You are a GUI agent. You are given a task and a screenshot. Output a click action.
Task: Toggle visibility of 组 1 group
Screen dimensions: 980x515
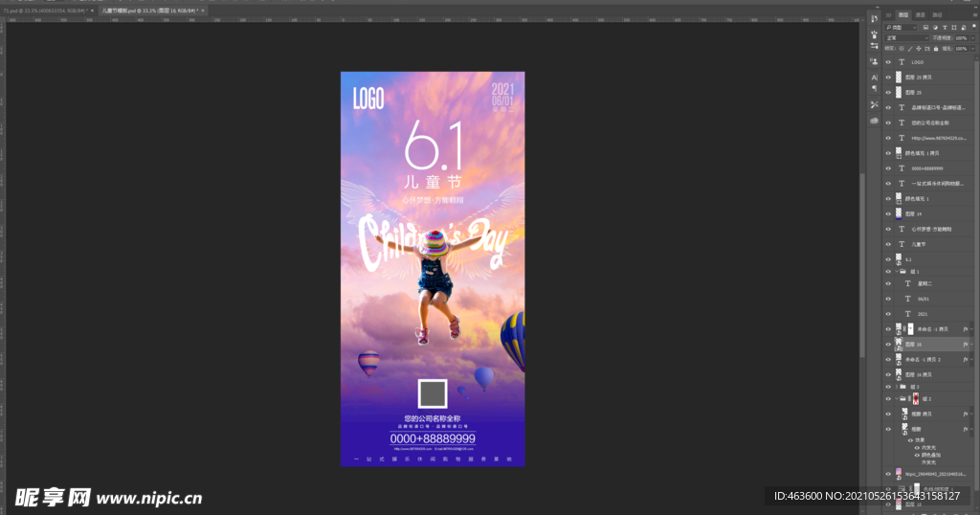pyautogui.click(x=888, y=271)
